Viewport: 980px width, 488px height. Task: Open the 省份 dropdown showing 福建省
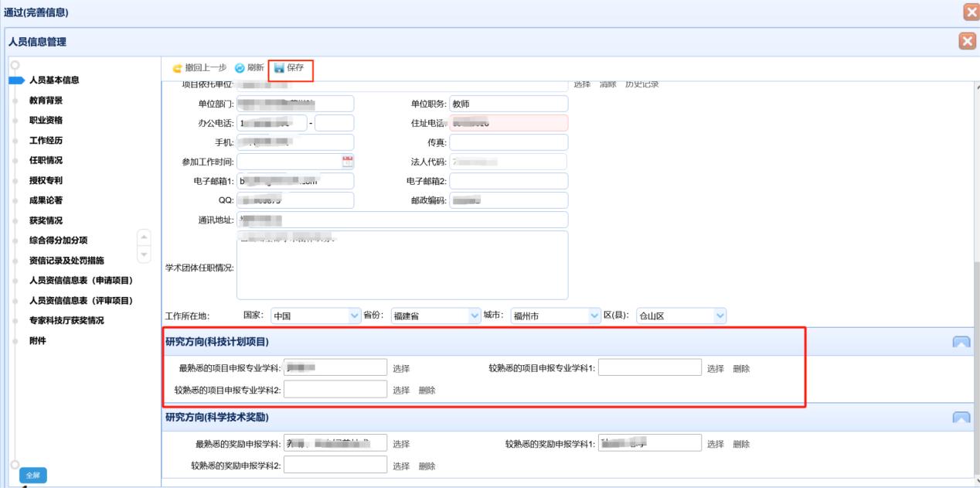pos(436,316)
